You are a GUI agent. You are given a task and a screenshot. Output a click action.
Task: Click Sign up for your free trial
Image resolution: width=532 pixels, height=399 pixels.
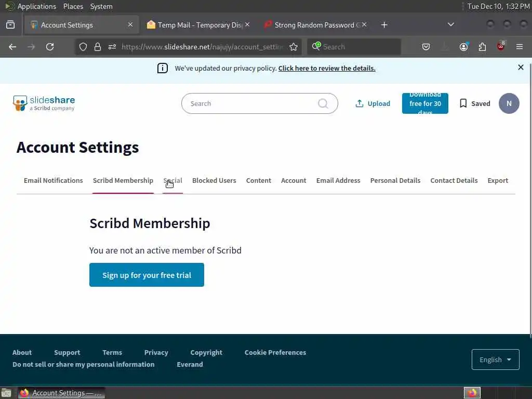[x=147, y=275]
